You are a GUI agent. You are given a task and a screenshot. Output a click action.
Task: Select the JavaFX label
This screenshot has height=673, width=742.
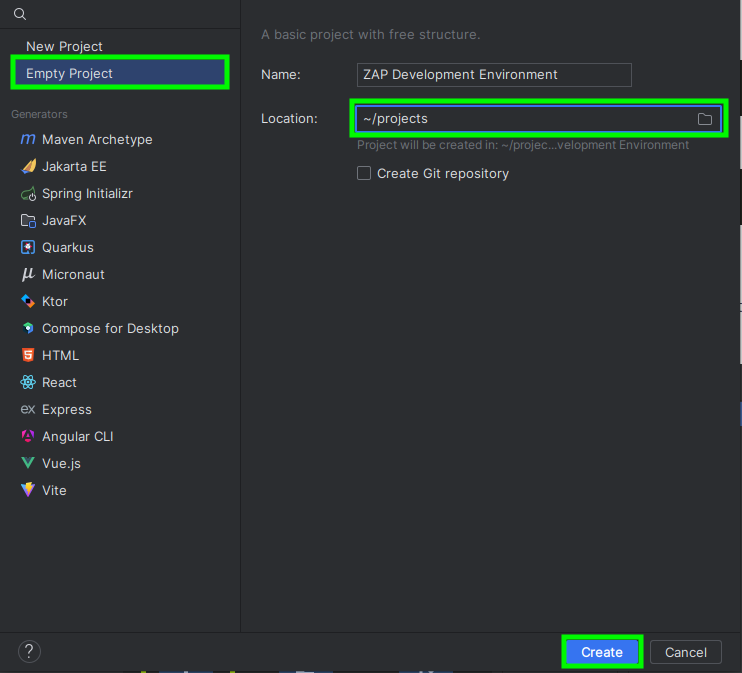tap(64, 221)
